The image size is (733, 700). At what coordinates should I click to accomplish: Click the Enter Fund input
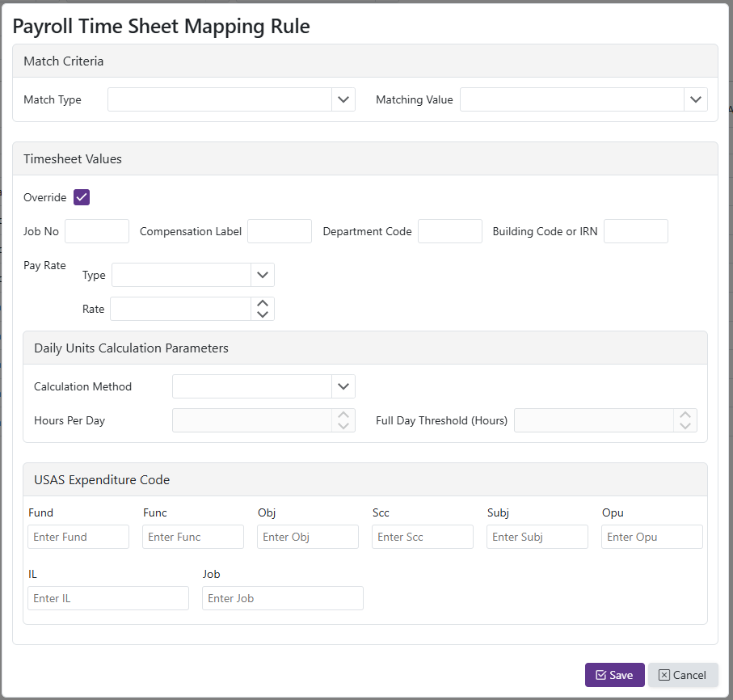[78, 537]
